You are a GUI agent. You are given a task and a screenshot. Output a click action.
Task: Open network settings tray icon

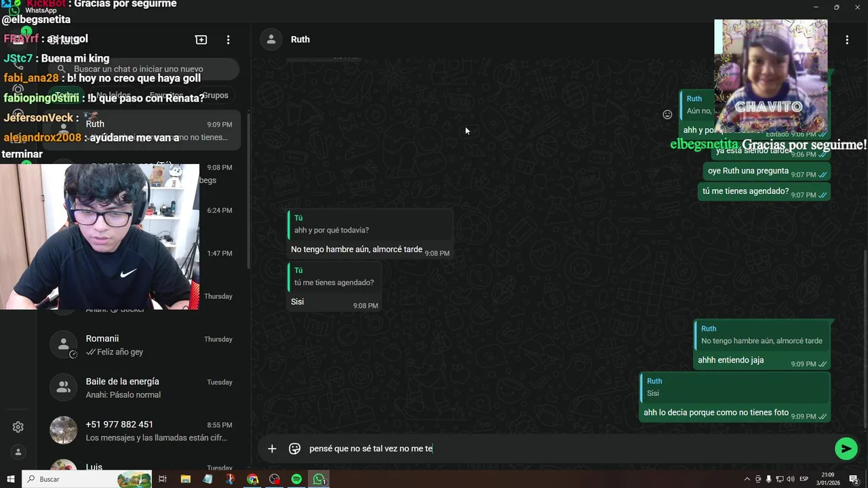pyautogui.click(x=779, y=479)
